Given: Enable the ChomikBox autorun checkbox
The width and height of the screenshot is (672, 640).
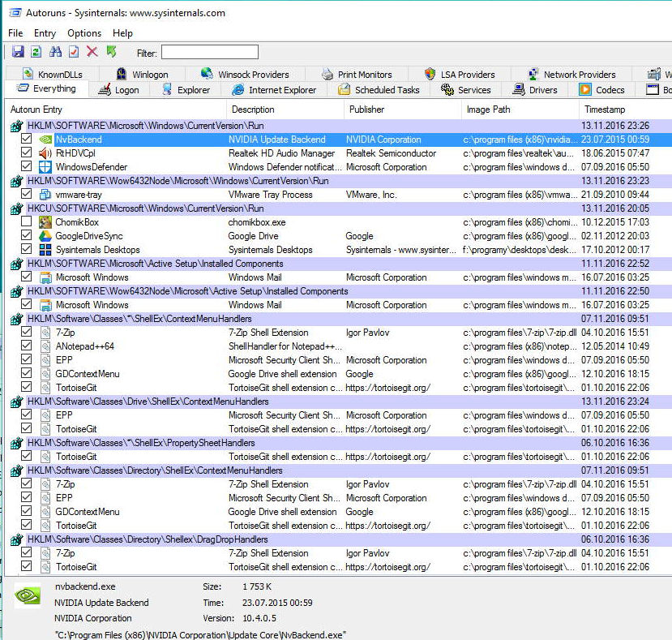Looking at the screenshot, I should click(27, 222).
